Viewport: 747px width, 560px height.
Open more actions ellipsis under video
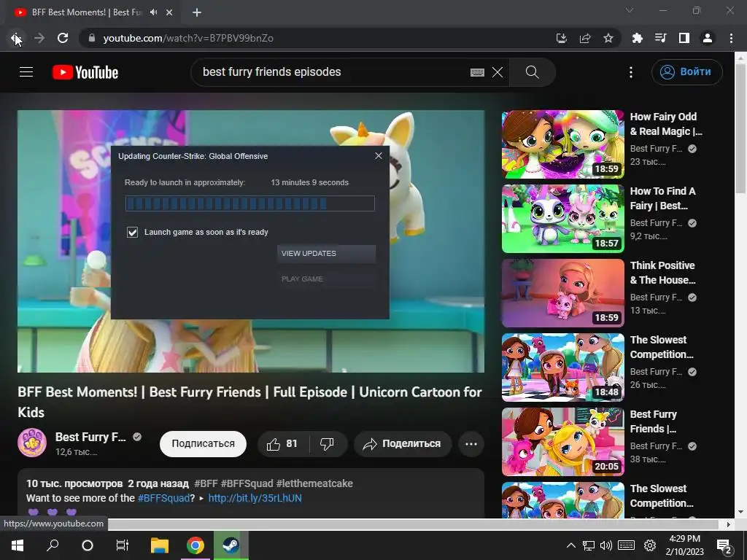point(471,444)
